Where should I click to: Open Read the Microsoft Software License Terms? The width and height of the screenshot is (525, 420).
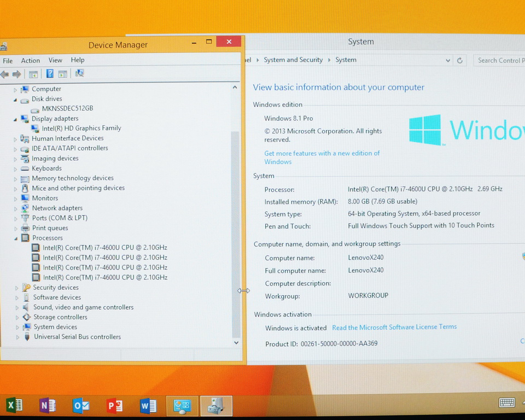tap(394, 327)
